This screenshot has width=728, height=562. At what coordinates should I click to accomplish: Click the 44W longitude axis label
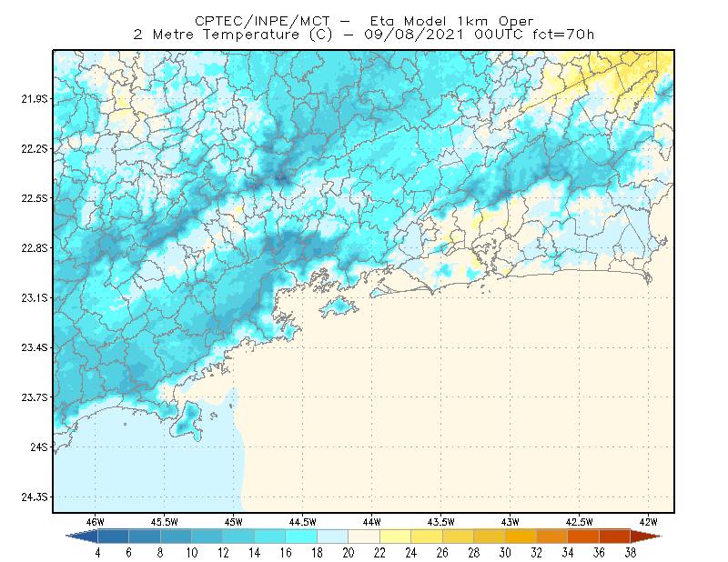point(371,522)
